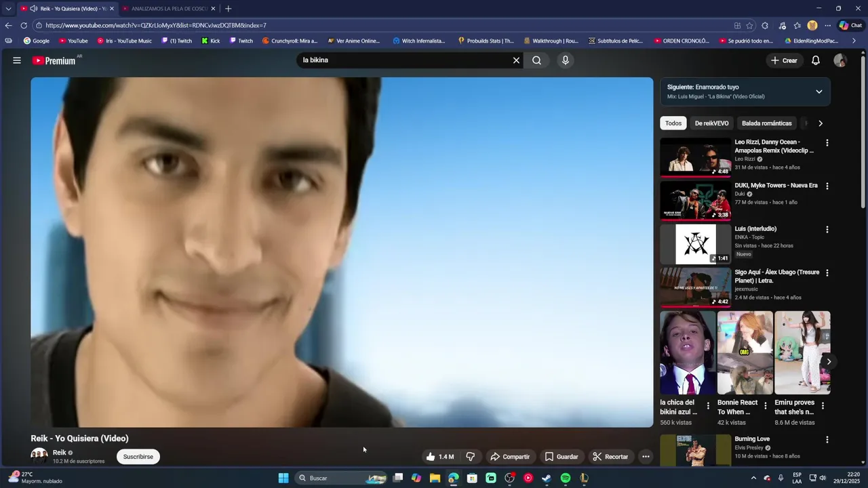The height and width of the screenshot is (488, 868).
Task: Show more bookmarks with chevron
Action: click(854, 41)
